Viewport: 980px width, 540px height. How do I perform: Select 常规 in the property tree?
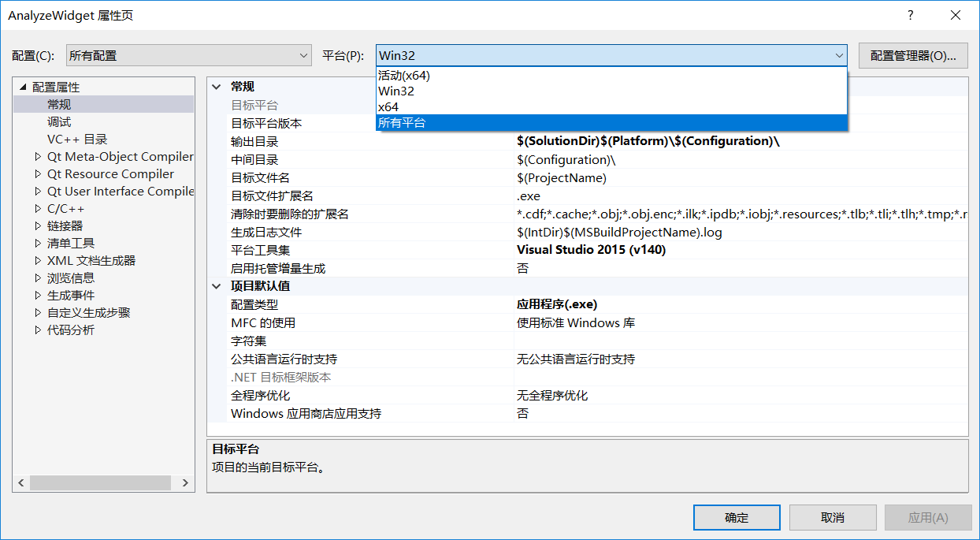(59, 104)
